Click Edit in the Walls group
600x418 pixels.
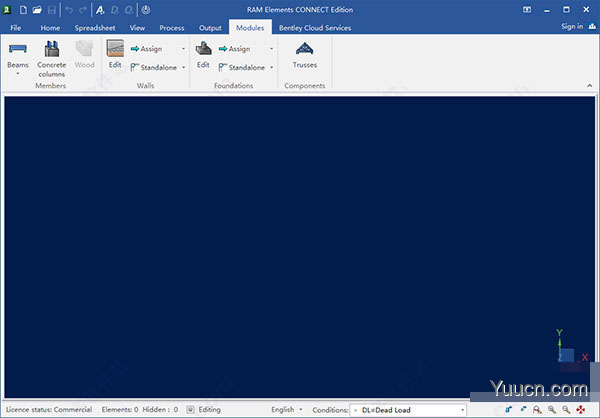point(115,54)
